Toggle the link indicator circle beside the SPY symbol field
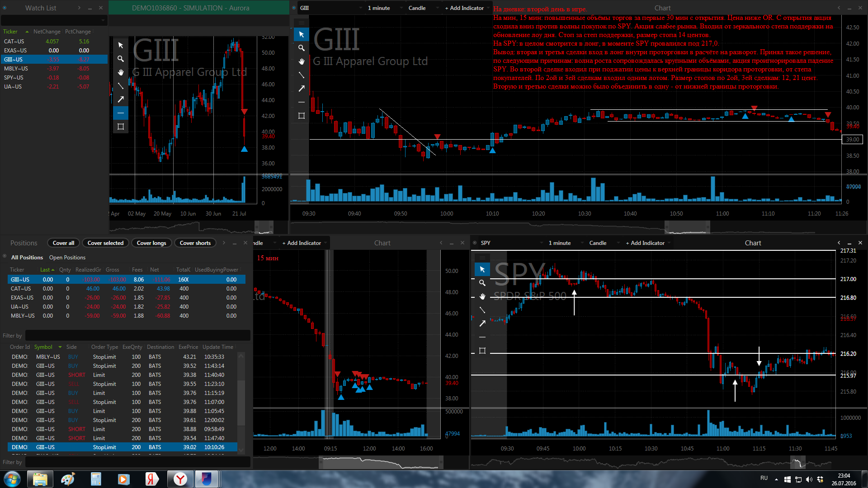The width and height of the screenshot is (868, 488). [475, 243]
